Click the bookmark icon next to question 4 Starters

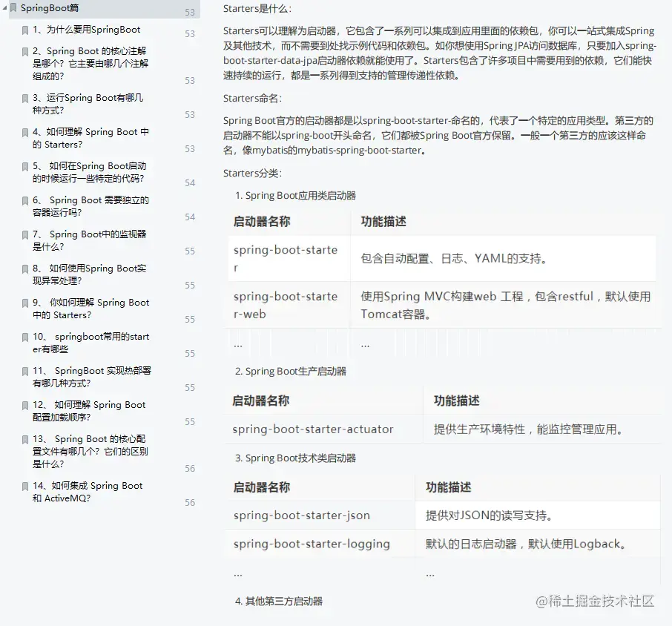pos(25,132)
